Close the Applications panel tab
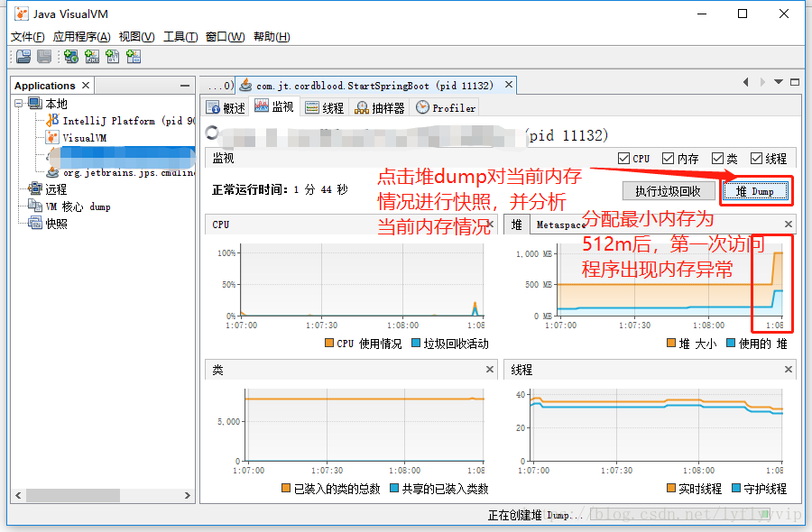 pyautogui.click(x=86, y=85)
